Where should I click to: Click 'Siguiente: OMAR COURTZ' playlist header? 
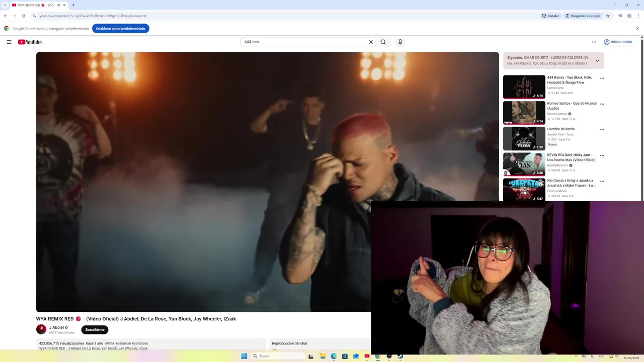point(548,58)
